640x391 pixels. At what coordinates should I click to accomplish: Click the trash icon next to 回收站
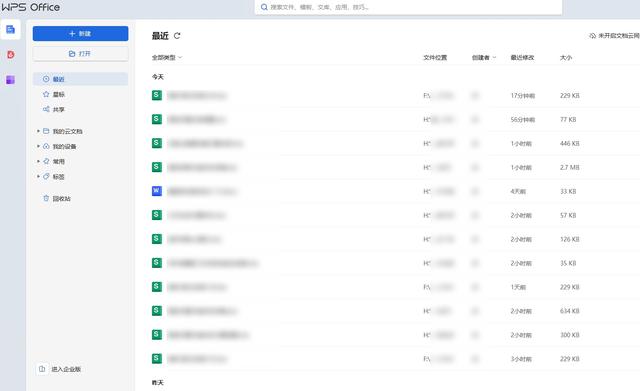[46, 198]
